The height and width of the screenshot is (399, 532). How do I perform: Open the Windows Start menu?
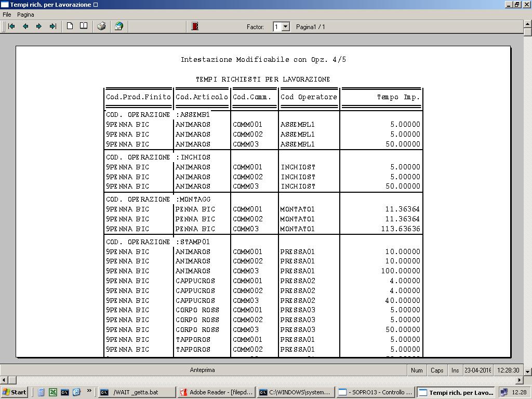[x=14, y=392]
